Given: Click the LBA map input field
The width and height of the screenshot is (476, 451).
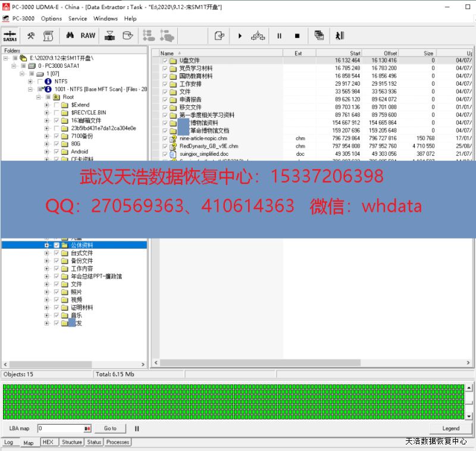Looking at the screenshot, I should click(59, 428).
